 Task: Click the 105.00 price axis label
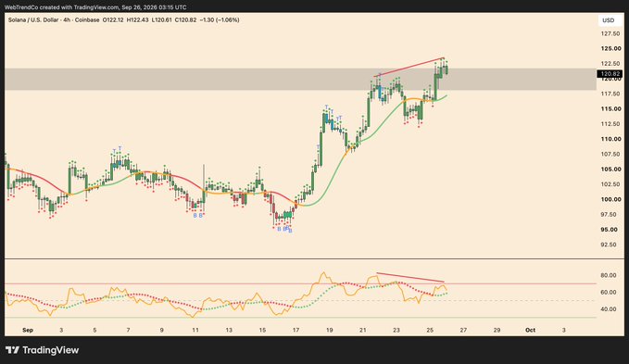(610, 169)
